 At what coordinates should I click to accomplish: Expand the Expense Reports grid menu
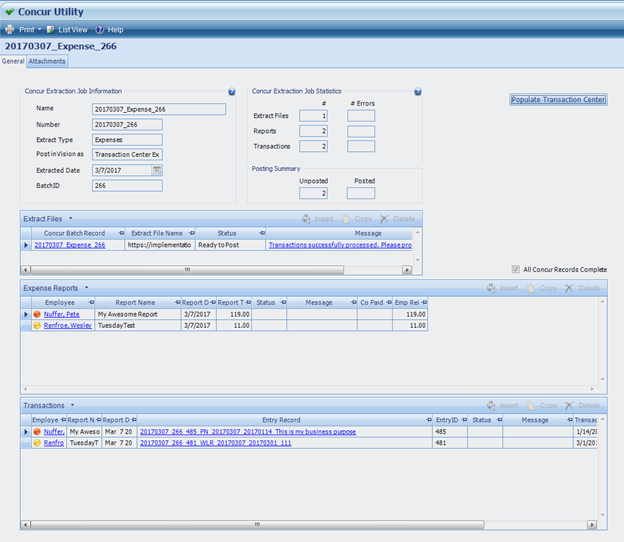(86, 288)
